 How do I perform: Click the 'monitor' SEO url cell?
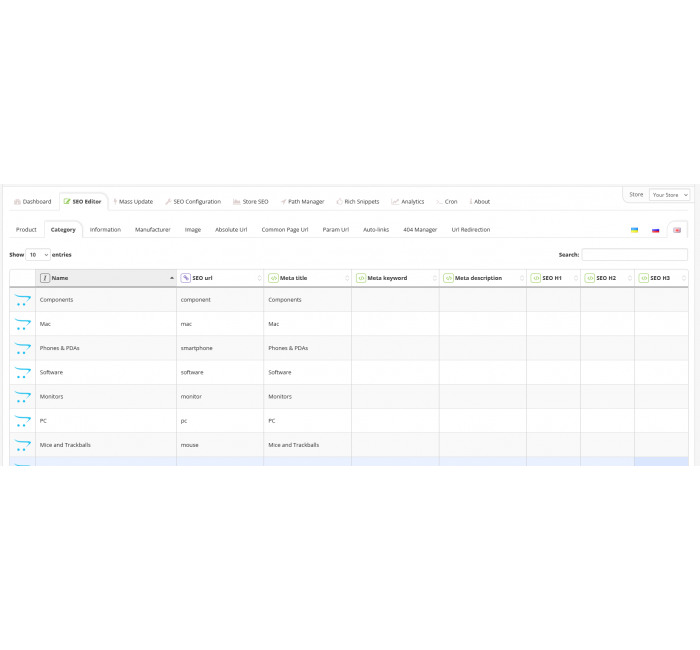pyautogui.click(x=220, y=396)
